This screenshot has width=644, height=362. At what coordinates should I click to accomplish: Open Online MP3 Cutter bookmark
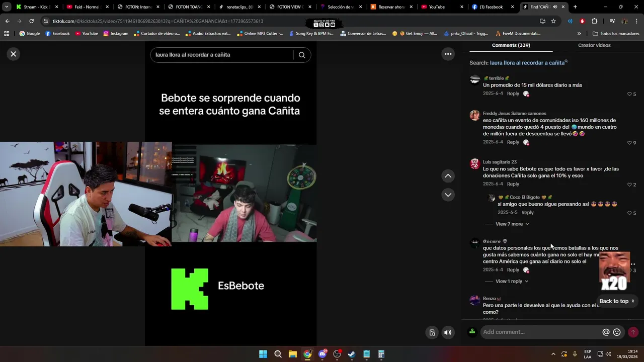[x=260, y=34]
